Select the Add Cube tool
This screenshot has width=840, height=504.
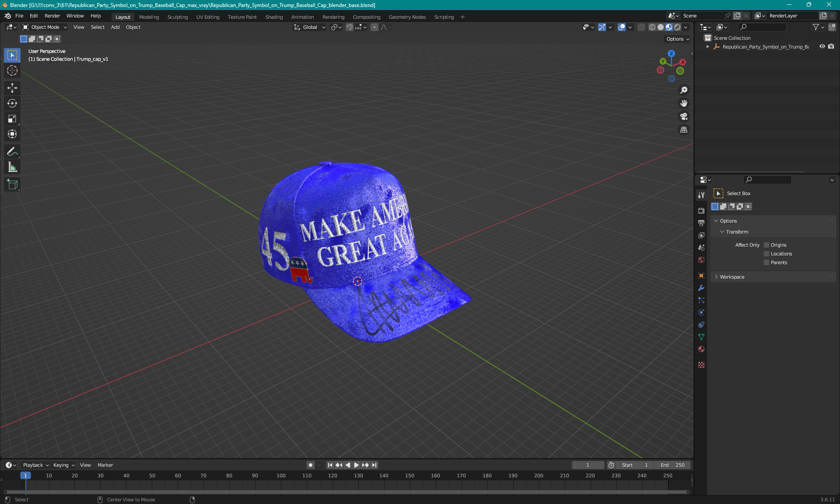point(12,185)
